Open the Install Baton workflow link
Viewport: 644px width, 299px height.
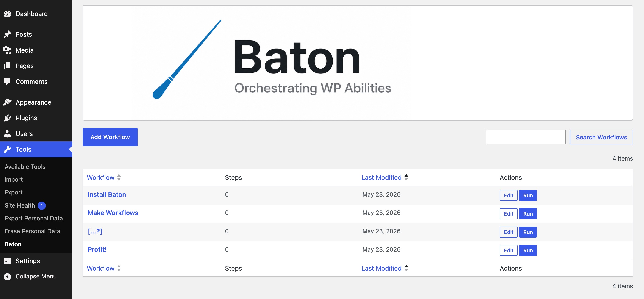(107, 194)
